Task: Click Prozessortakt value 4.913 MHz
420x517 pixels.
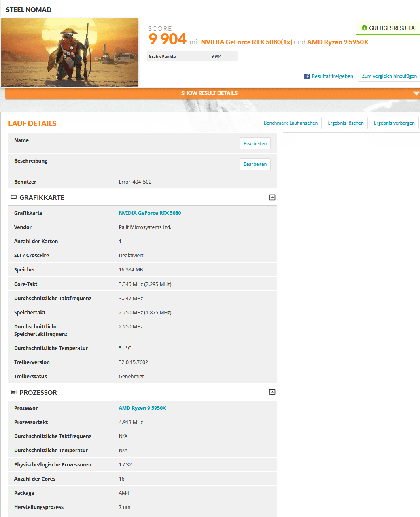Action: pyautogui.click(x=131, y=422)
